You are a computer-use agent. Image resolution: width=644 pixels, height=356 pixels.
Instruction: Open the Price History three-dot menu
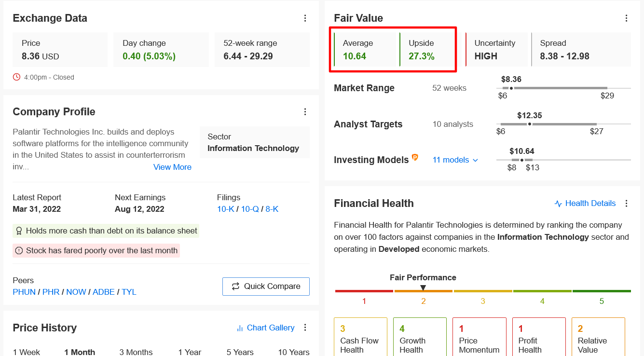point(305,328)
